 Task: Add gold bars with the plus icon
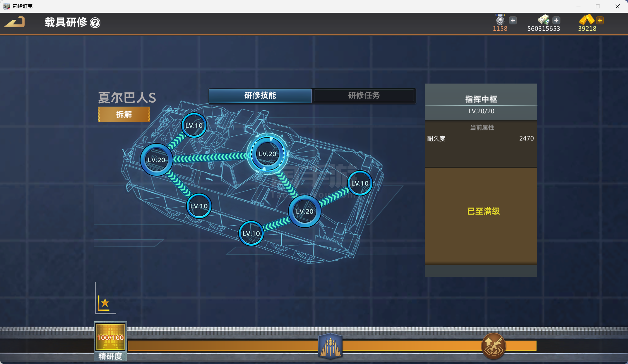600,20
